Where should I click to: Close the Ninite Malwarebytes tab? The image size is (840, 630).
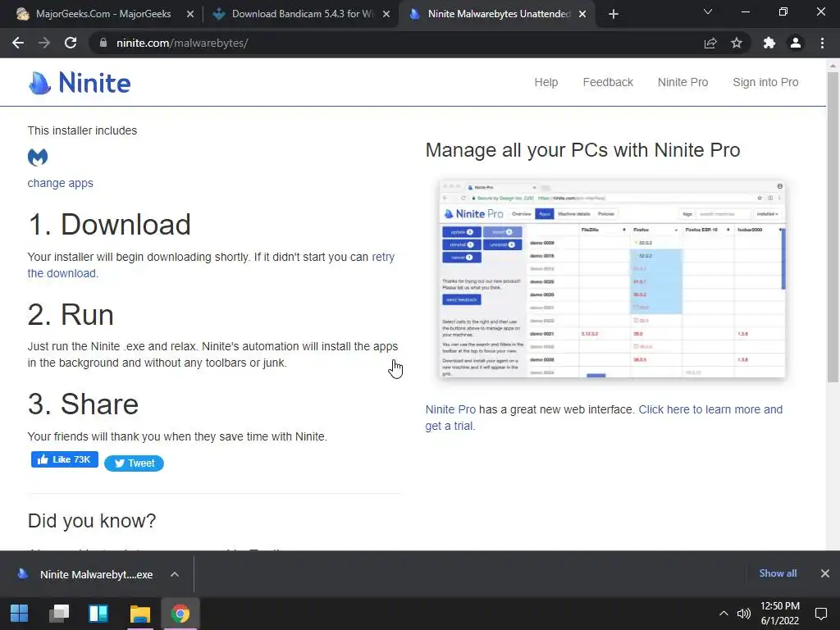[582, 14]
